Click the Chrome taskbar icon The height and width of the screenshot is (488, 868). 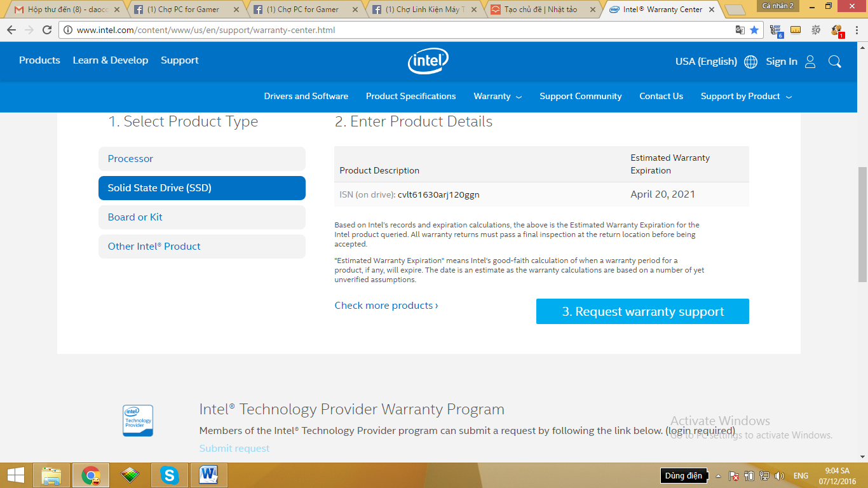(x=91, y=475)
